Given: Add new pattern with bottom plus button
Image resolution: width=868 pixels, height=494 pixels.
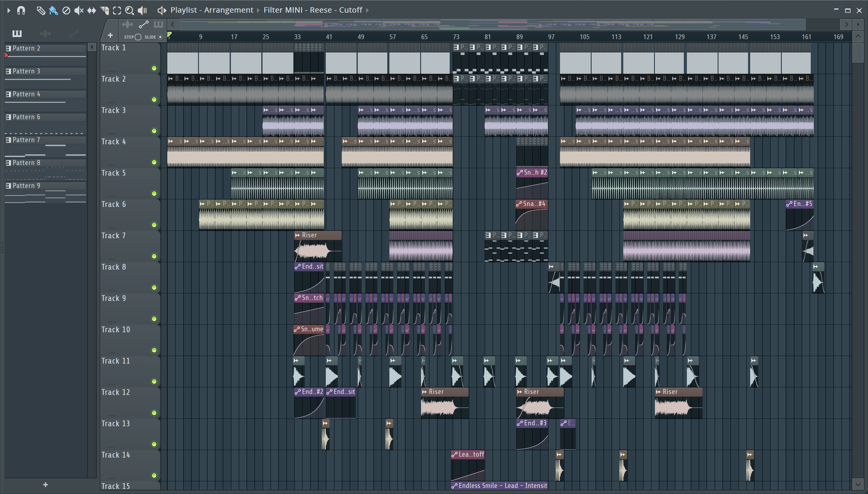Looking at the screenshot, I should pyautogui.click(x=46, y=485).
